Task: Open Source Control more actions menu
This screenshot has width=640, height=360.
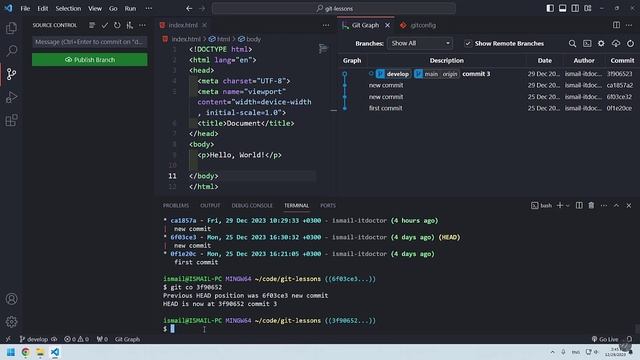Action: coord(142,25)
